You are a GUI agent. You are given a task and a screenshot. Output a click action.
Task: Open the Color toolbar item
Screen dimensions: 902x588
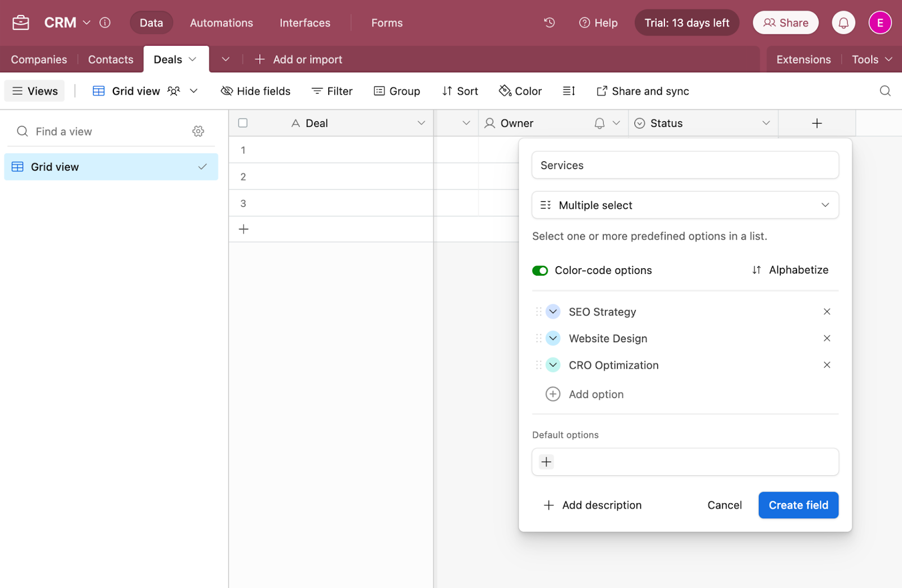pos(520,91)
